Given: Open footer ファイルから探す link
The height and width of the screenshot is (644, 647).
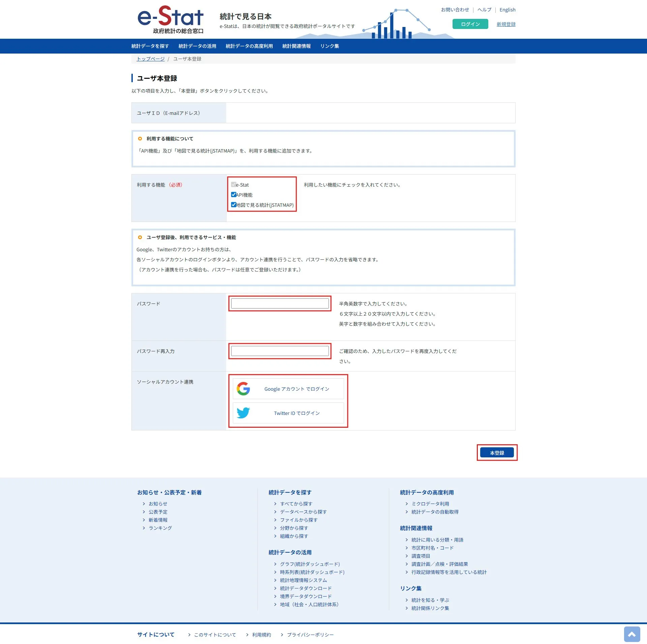Looking at the screenshot, I should pos(299,520).
